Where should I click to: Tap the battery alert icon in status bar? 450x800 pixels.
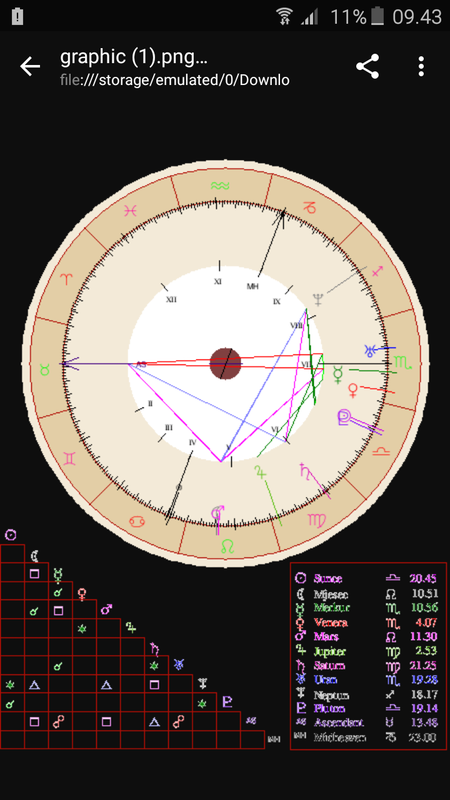tap(17, 17)
